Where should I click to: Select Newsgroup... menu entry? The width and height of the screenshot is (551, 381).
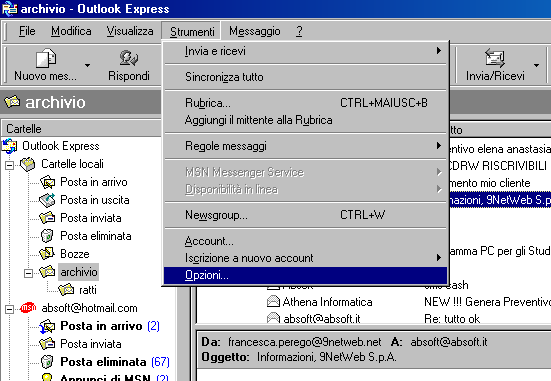tap(305, 215)
